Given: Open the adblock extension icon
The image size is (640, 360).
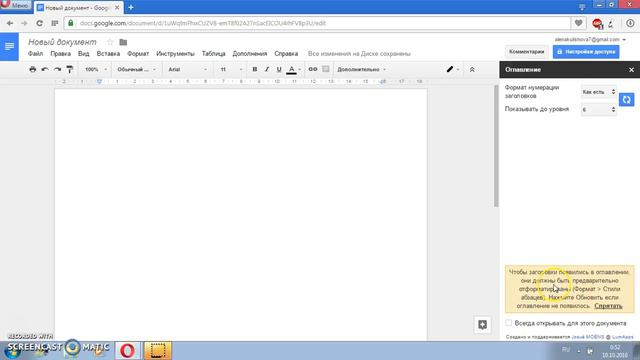Looking at the screenshot, I should point(597,23).
